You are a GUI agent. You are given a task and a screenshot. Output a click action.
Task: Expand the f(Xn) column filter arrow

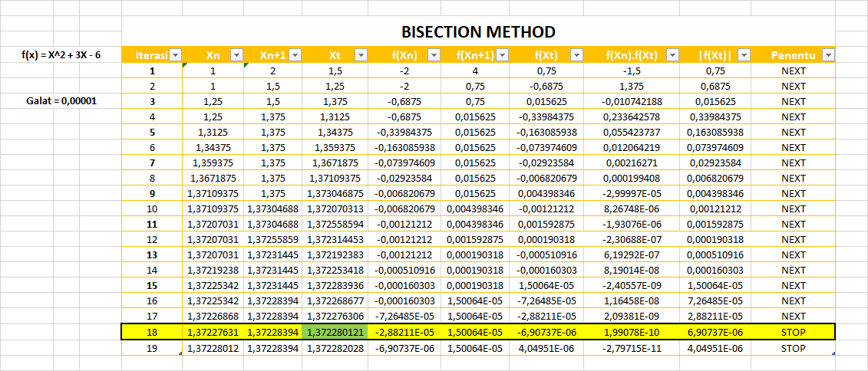pos(434,55)
